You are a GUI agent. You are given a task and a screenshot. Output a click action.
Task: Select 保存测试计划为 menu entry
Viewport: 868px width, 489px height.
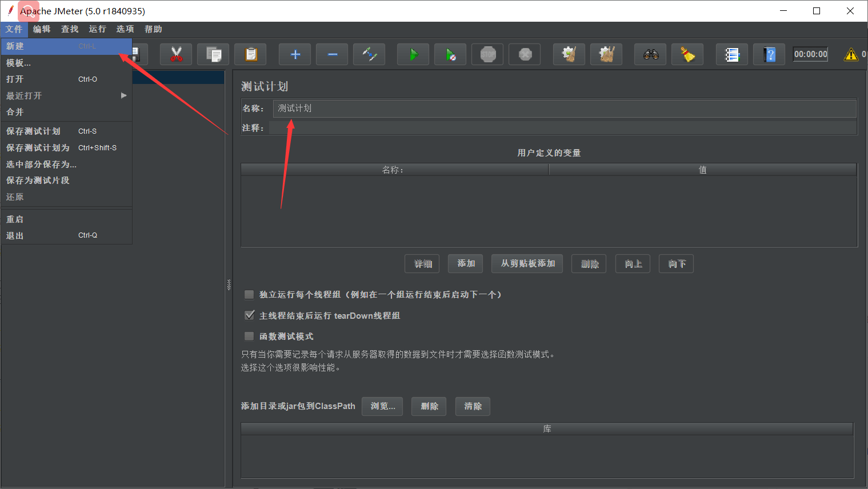66,148
